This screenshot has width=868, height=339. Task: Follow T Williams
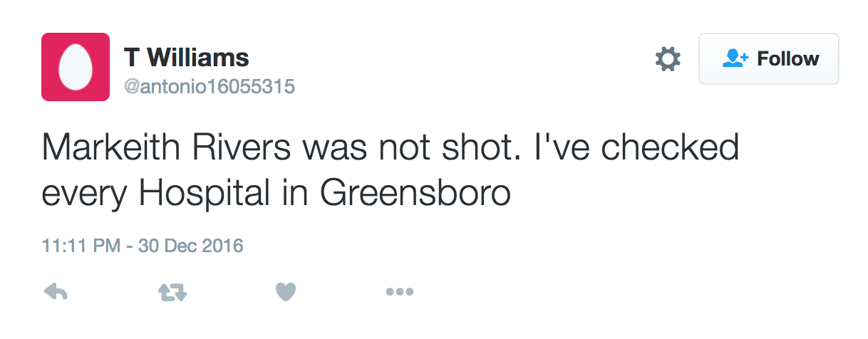click(768, 59)
